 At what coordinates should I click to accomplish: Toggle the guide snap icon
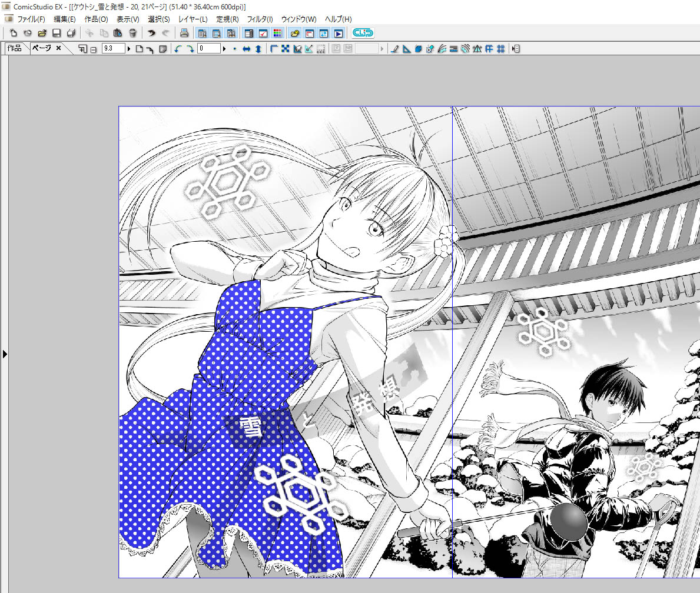coord(489,49)
